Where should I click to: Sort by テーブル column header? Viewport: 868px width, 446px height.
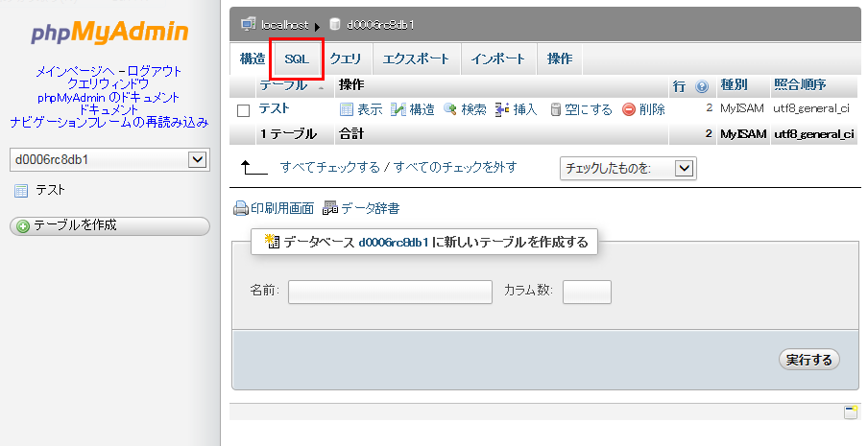coord(283,85)
